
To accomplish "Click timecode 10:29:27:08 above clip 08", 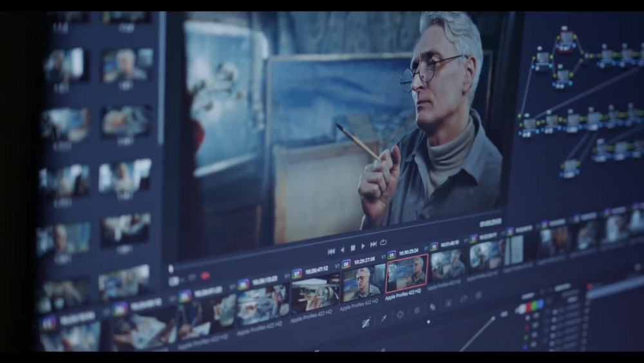I will point(365,260).
